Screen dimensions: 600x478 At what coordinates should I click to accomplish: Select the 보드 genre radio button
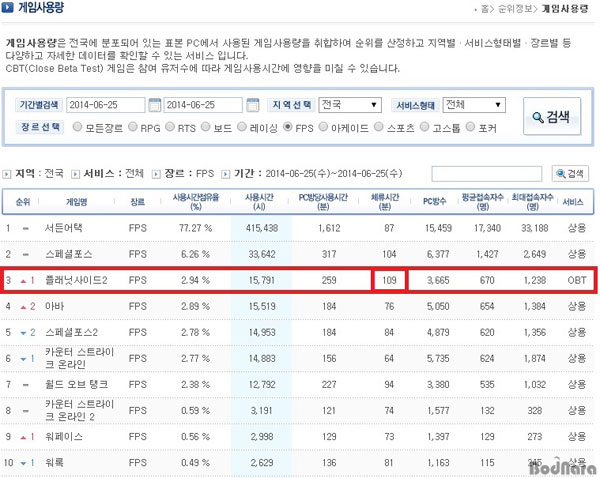tap(205, 127)
